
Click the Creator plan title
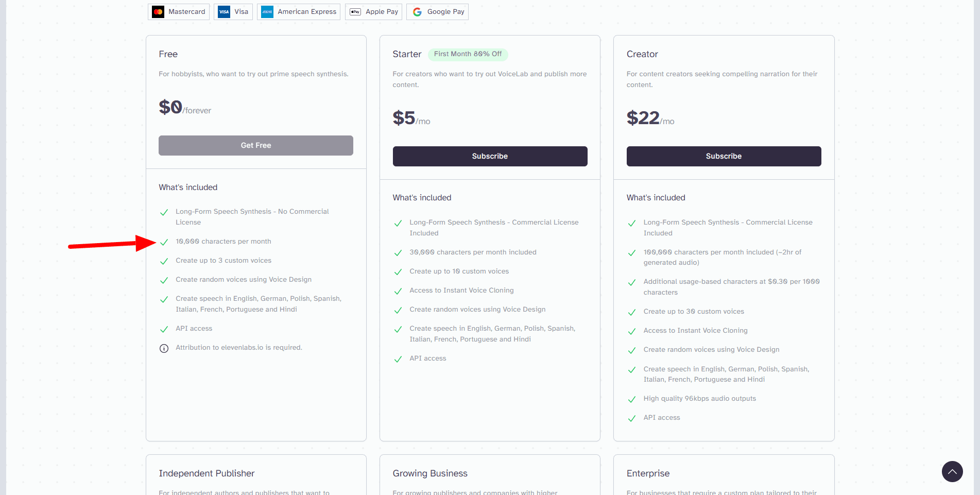(x=642, y=54)
